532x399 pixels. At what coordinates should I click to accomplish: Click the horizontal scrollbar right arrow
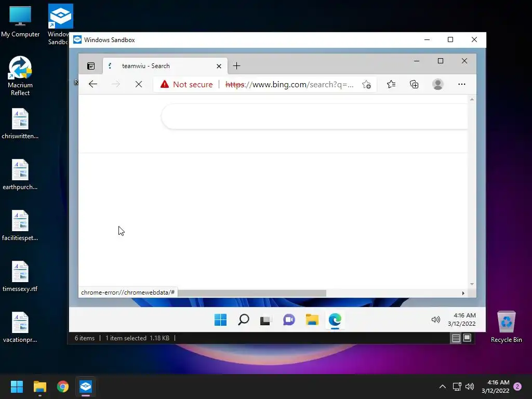pyautogui.click(x=463, y=293)
